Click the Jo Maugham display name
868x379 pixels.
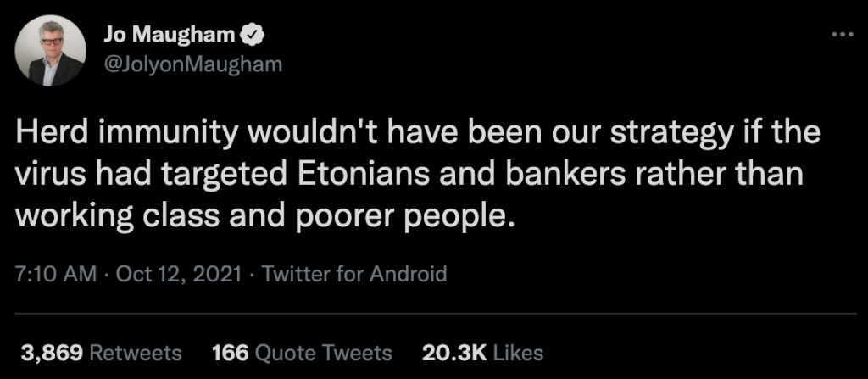pos(170,35)
